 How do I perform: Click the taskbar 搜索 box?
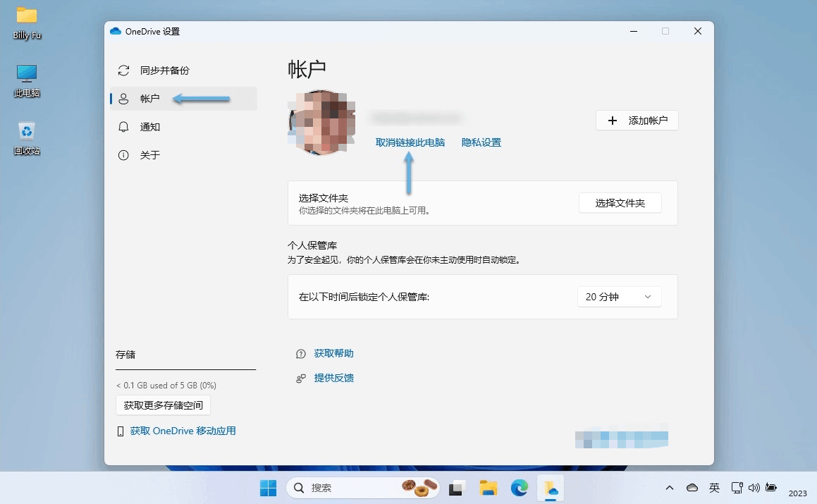pos(362,488)
